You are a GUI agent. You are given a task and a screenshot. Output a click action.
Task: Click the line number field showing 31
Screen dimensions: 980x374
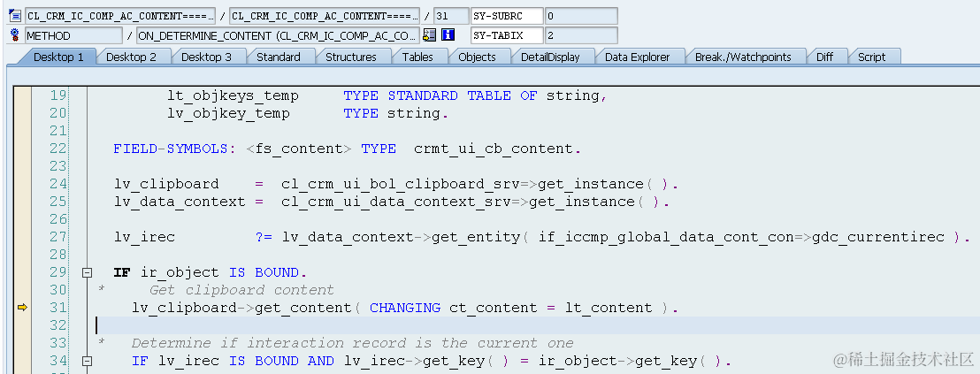point(451,16)
